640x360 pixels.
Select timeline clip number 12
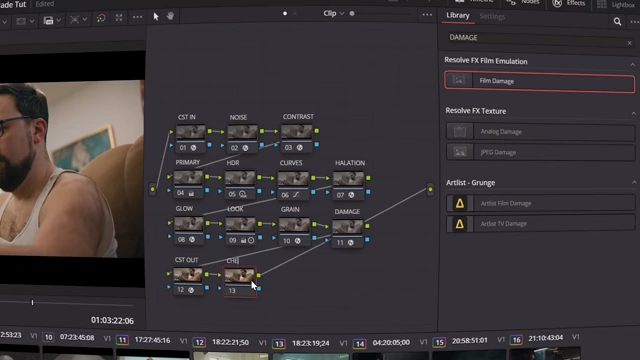pyautogui.click(x=199, y=342)
